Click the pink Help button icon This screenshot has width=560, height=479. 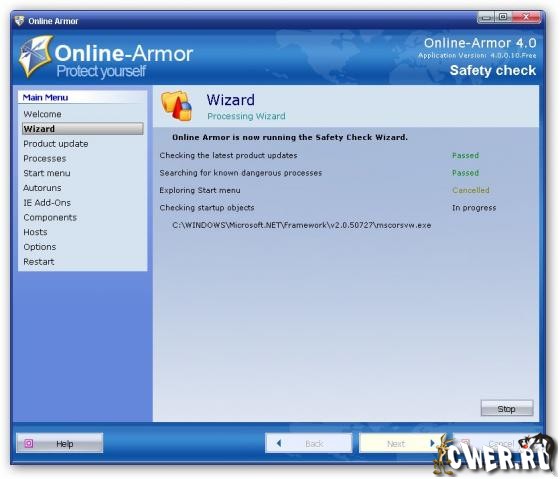point(29,443)
